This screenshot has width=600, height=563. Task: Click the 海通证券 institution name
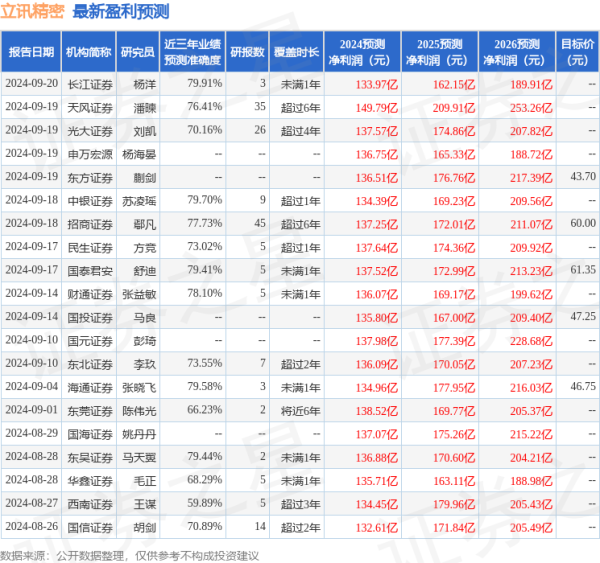click(x=88, y=384)
